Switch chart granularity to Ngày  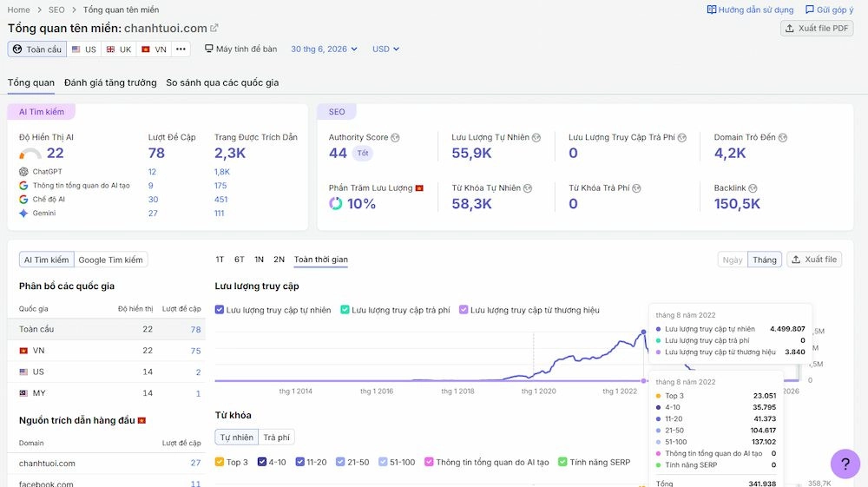click(733, 260)
